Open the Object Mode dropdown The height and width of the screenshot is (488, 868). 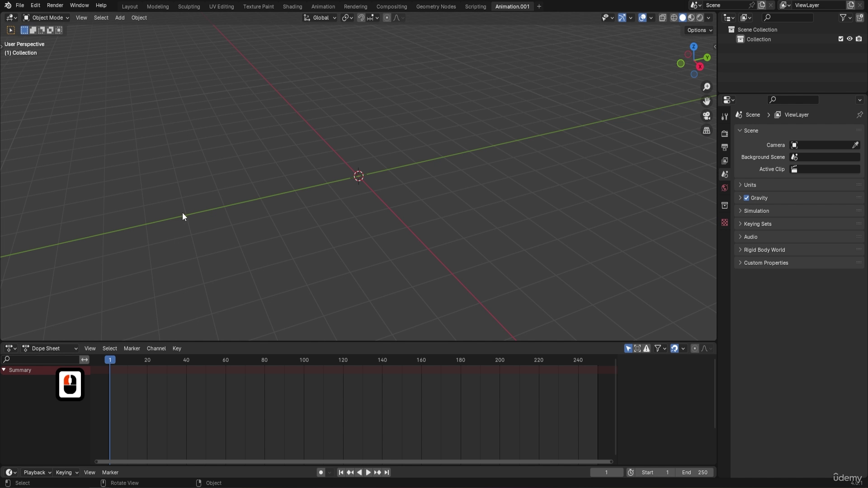pyautogui.click(x=46, y=18)
